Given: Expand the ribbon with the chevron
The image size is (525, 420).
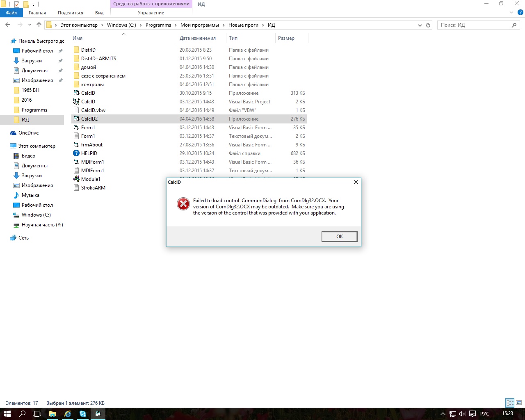Looking at the screenshot, I should click(511, 13).
